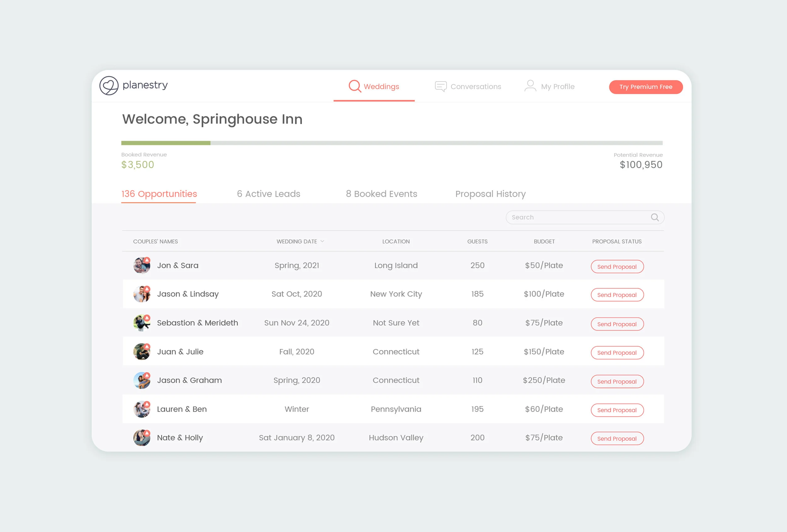
Task: Select the name Sebastion & Merideth
Action: [197, 323]
